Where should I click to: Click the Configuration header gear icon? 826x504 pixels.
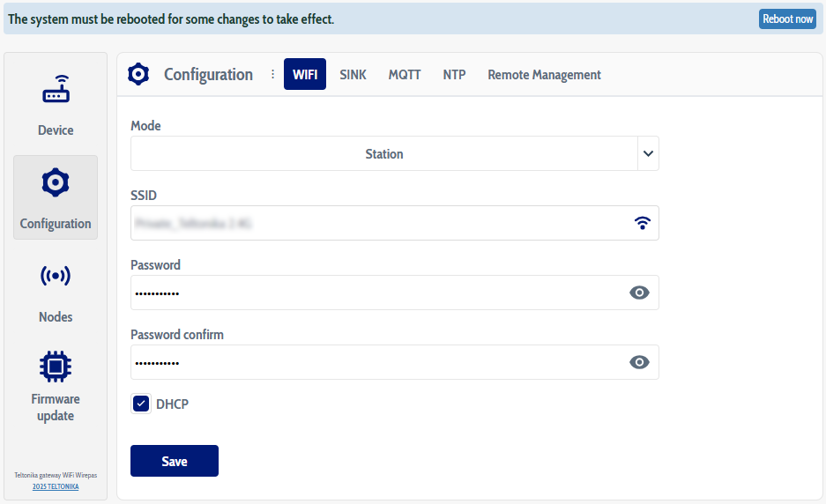coord(138,75)
